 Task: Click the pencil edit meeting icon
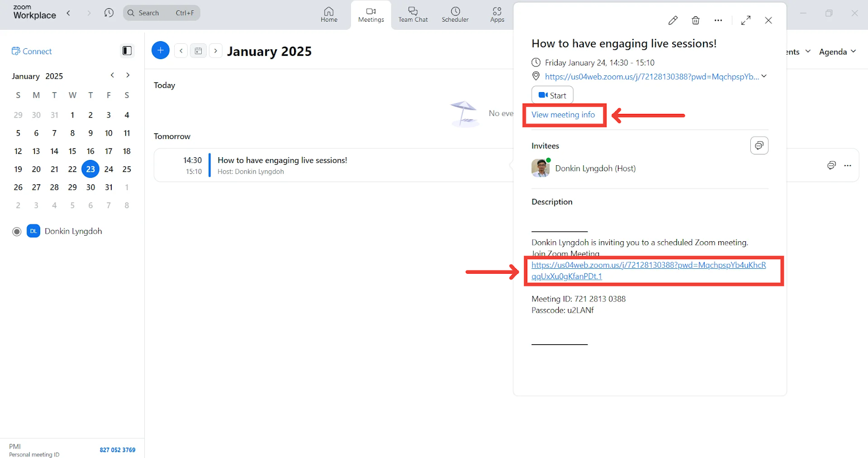pos(673,21)
